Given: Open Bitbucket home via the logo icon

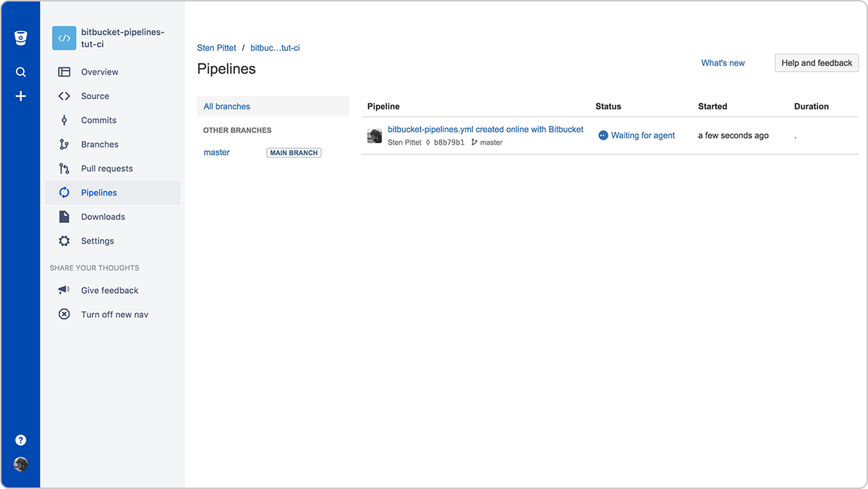Looking at the screenshot, I should [x=20, y=37].
